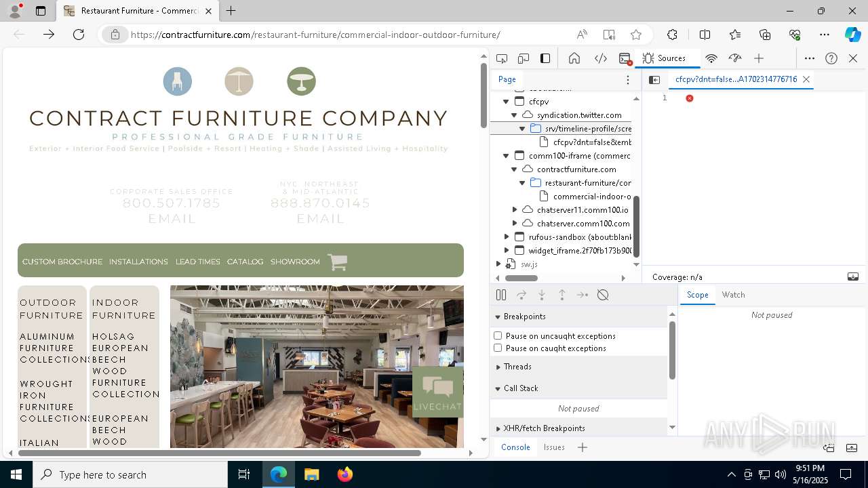Hide the Sources navigator pane

[654, 79]
